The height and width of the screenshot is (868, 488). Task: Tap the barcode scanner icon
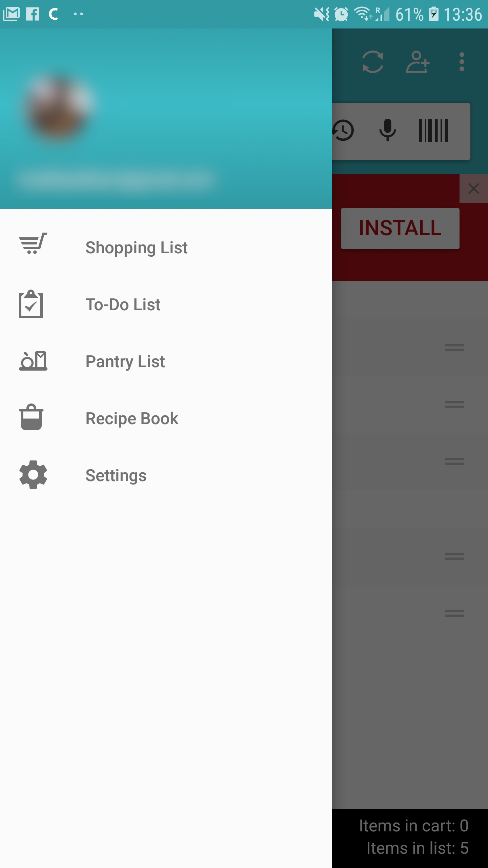433,131
